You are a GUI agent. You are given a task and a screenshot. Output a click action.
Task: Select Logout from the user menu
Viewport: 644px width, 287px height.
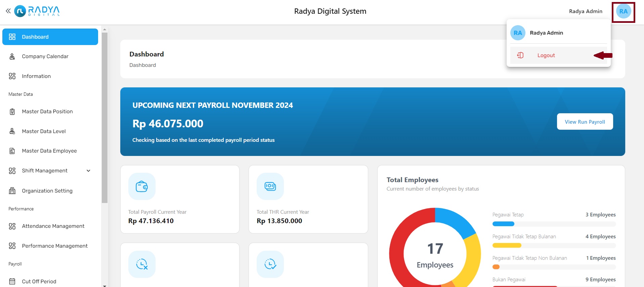(x=546, y=55)
